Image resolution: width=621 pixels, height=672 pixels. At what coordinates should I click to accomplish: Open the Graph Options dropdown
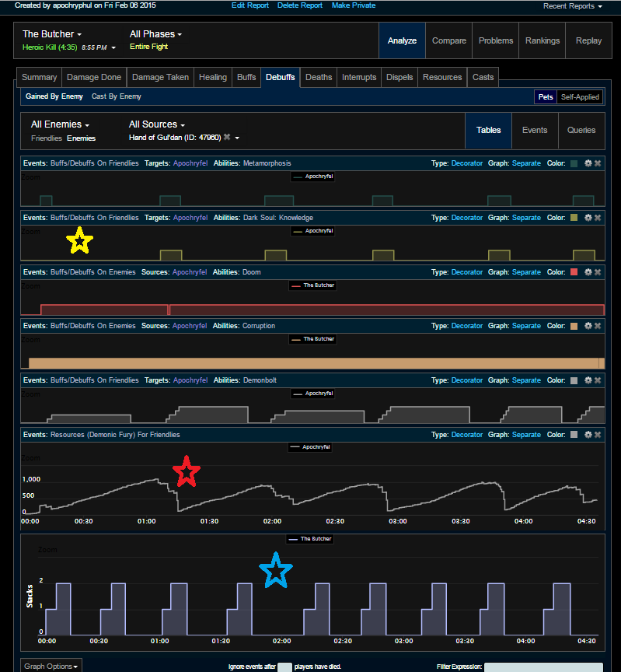click(x=51, y=667)
